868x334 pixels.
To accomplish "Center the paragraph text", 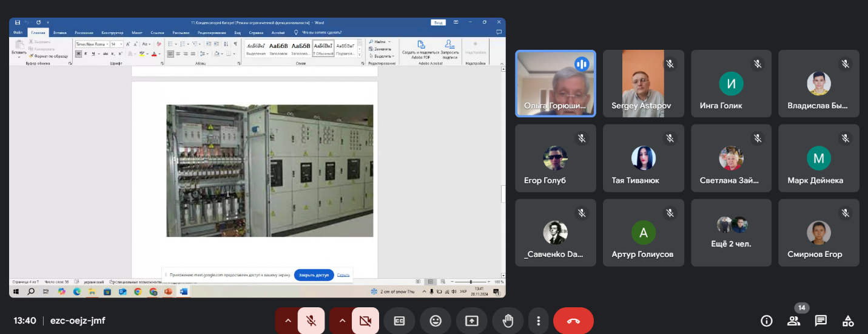I will pos(179,54).
